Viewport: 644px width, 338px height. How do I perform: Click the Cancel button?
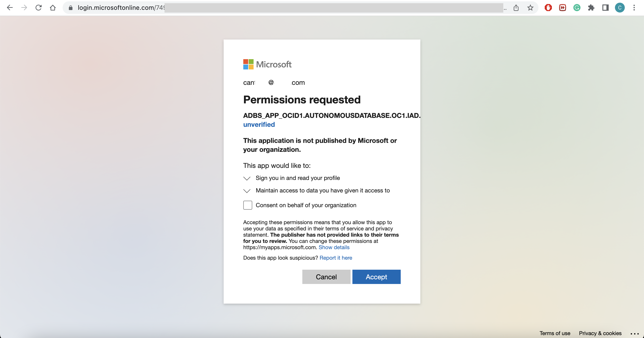(x=326, y=277)
